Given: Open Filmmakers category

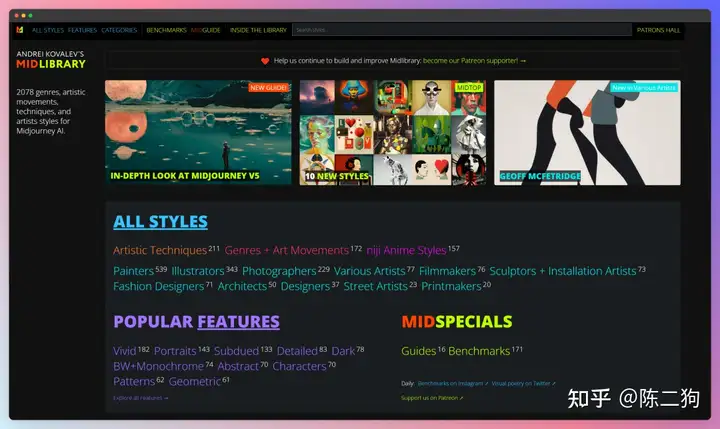Looking at the screenshot, I should pos(447,271).
